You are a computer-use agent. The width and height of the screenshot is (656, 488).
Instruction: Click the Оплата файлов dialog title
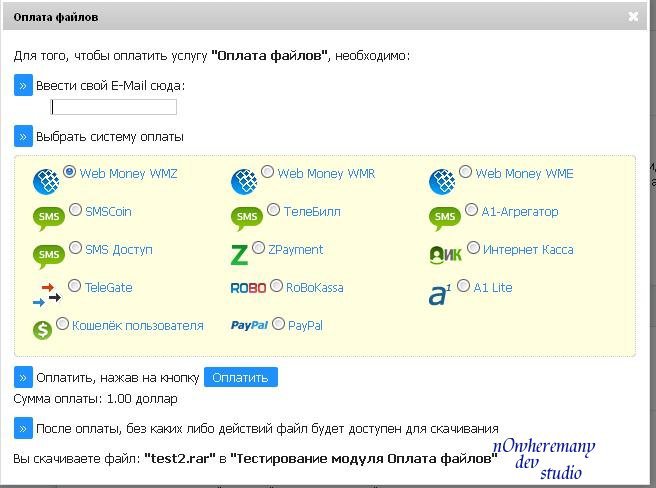(x=56, y=18)
